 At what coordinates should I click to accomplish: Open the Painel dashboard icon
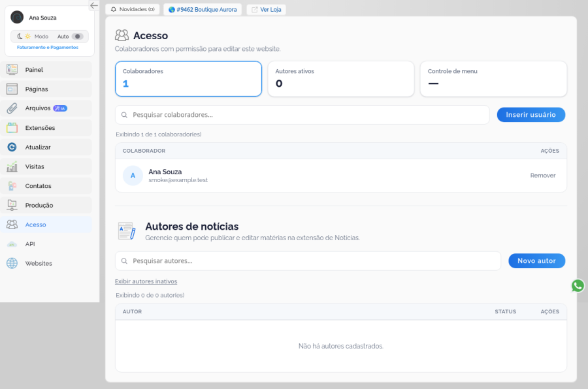click(x=12, y=69)
